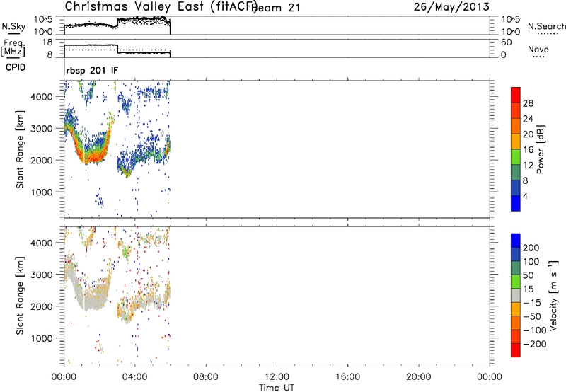Click the "4000" tick on the Power panel axis
This screenshot has width=566, height=392.
click(42, 97)
